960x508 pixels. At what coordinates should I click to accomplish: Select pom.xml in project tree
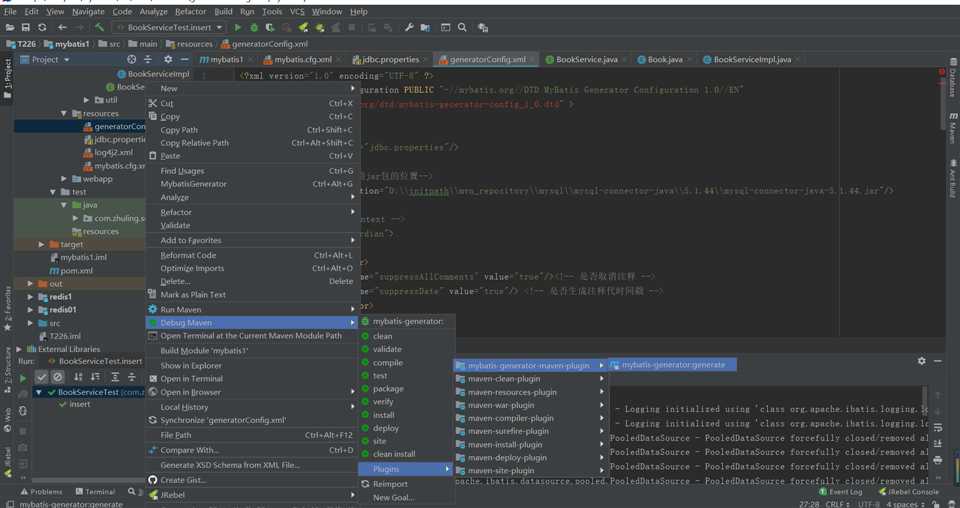(72, 271)
